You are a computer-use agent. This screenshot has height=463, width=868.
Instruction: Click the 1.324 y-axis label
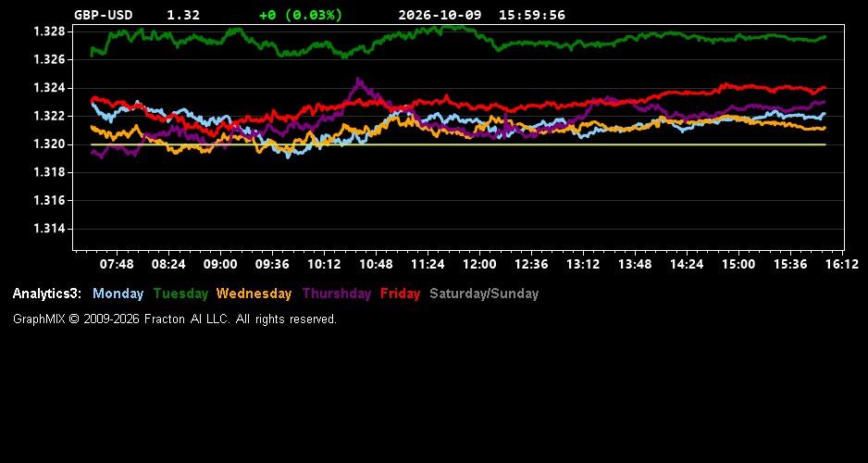pos(50,88)
